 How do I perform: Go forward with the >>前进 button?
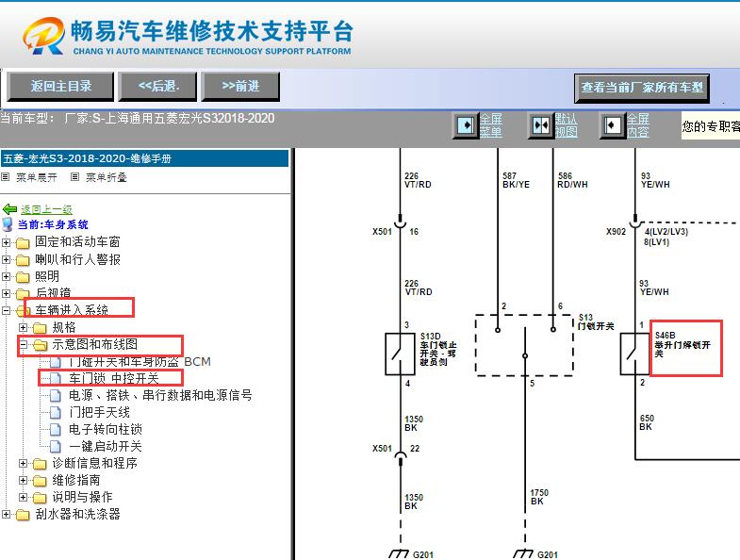tap(240, 87)
